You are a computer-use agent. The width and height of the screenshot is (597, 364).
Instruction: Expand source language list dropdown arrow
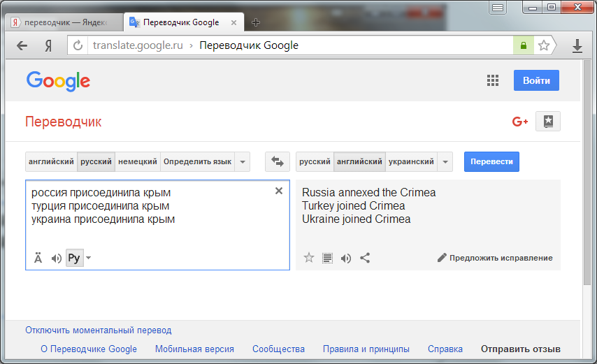click(243, 161)
